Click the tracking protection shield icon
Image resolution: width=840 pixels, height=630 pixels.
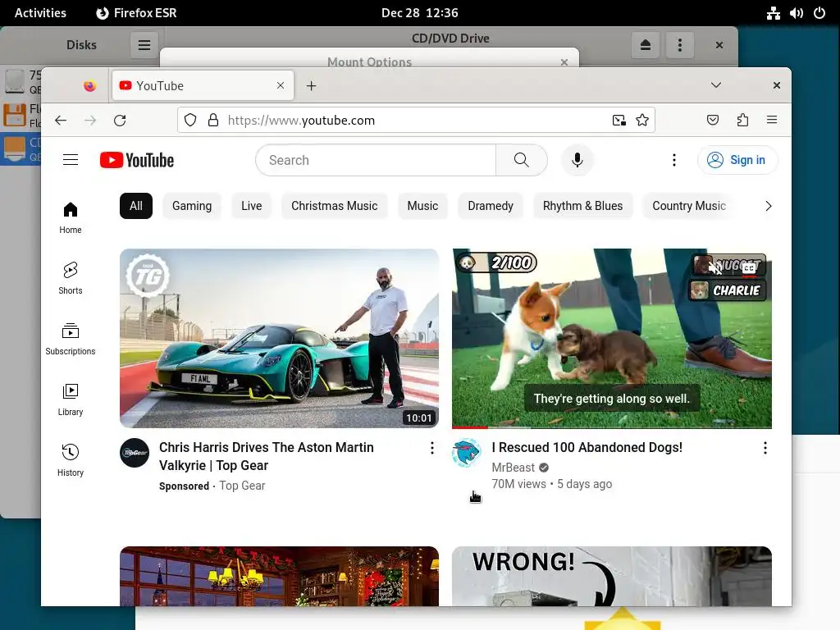(x=190, y=120)
